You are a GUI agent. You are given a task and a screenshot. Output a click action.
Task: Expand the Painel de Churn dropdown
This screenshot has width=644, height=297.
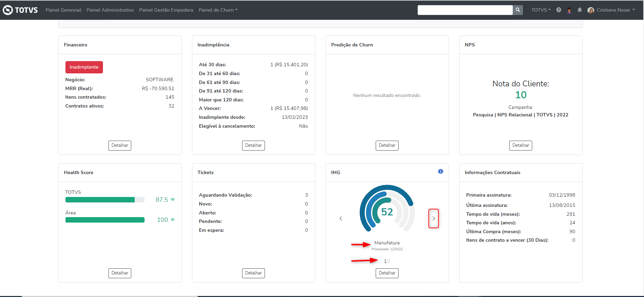point(218,10)
